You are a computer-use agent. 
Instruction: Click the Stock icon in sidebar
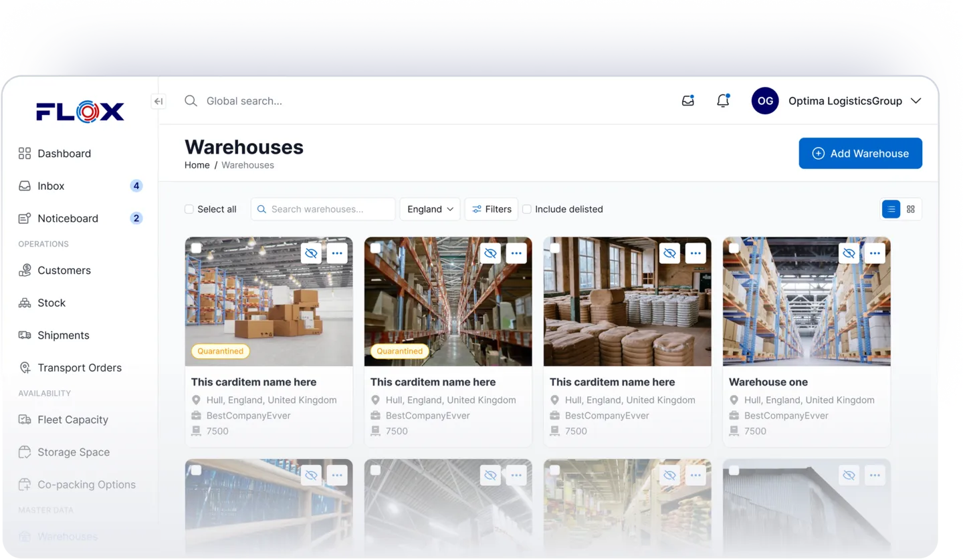25,303
